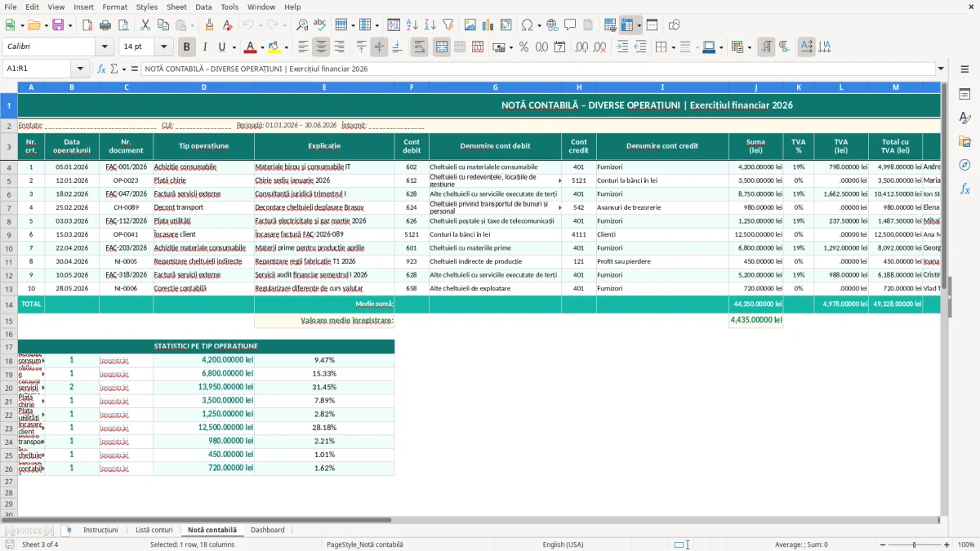Activate Clone Formatting paintbrush

point(209,25)
